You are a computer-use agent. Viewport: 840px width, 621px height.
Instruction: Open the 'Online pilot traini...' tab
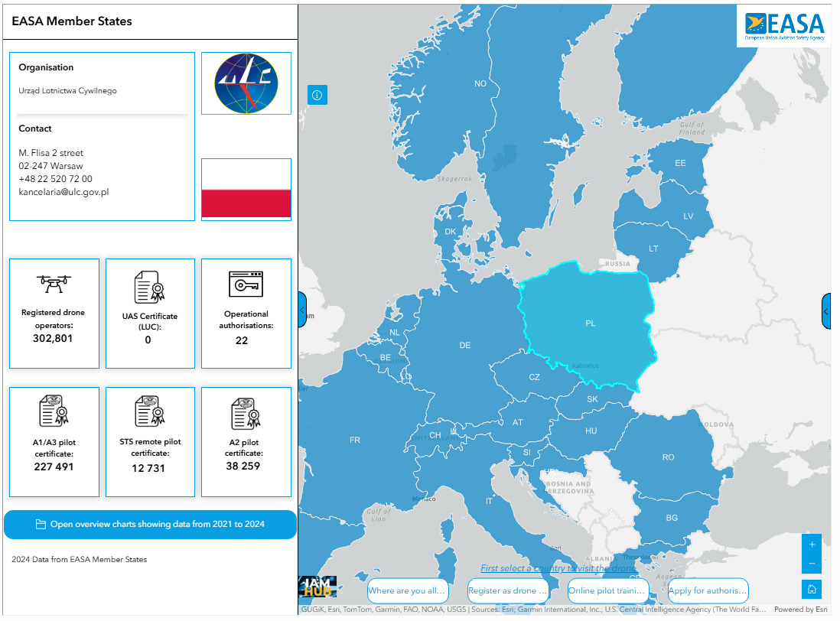(x=608, y=590)
